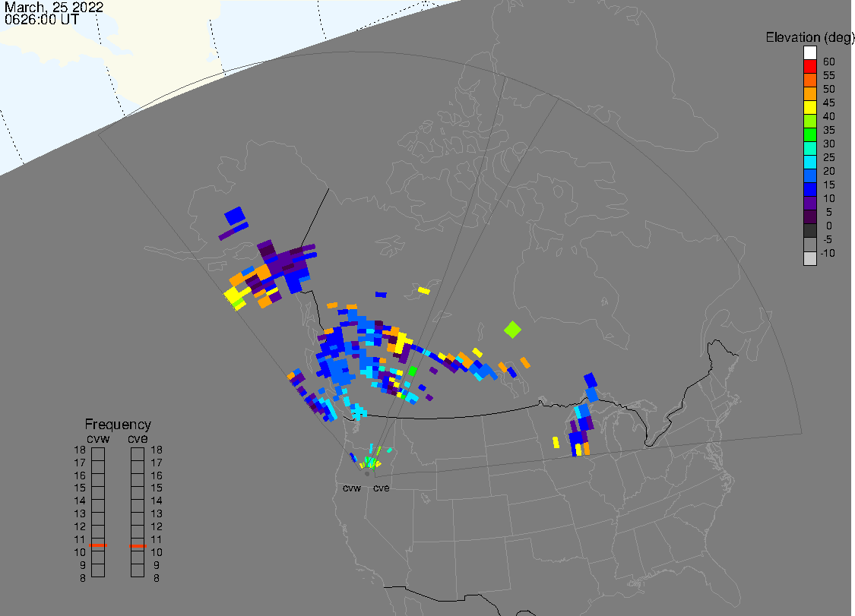Click the red swatch in the elevation legend

pyautogui.click(x=809, y=67)
